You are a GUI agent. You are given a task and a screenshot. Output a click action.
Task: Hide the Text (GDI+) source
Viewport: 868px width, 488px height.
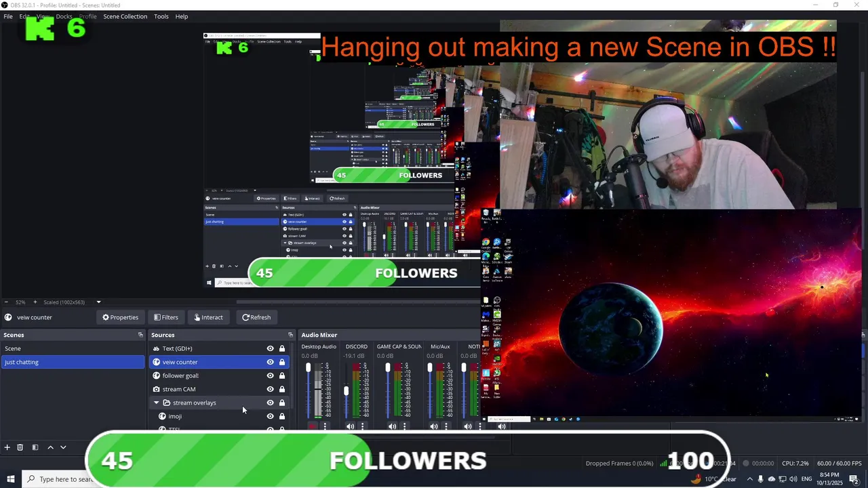click(270, 348)
